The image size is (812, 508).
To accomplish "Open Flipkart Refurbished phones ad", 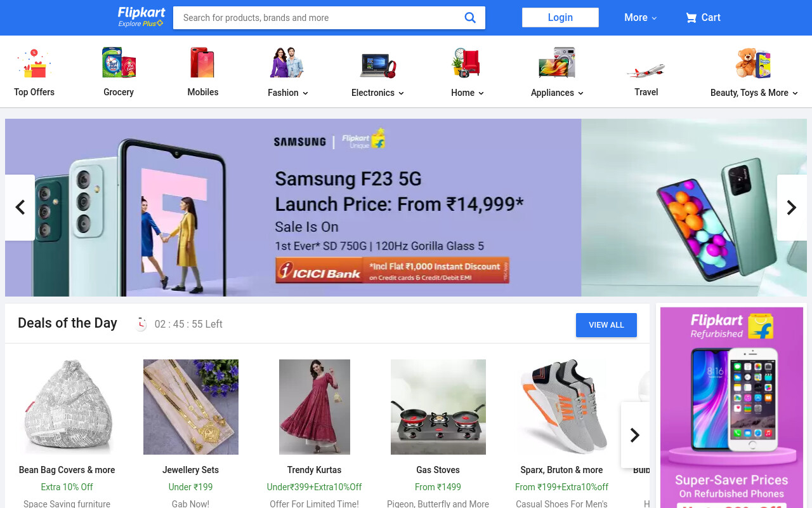I will (731, 406).
